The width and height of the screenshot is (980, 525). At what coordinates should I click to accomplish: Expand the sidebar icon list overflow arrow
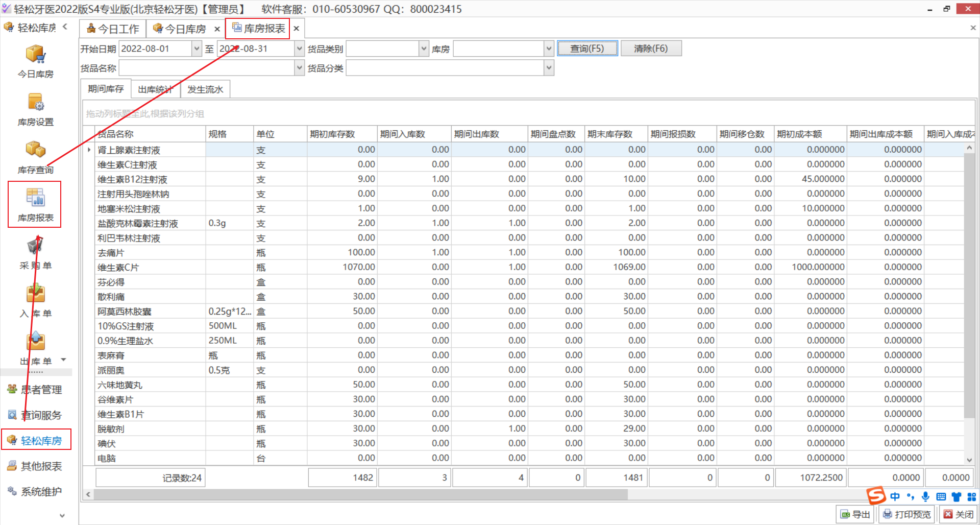(64, 360)
